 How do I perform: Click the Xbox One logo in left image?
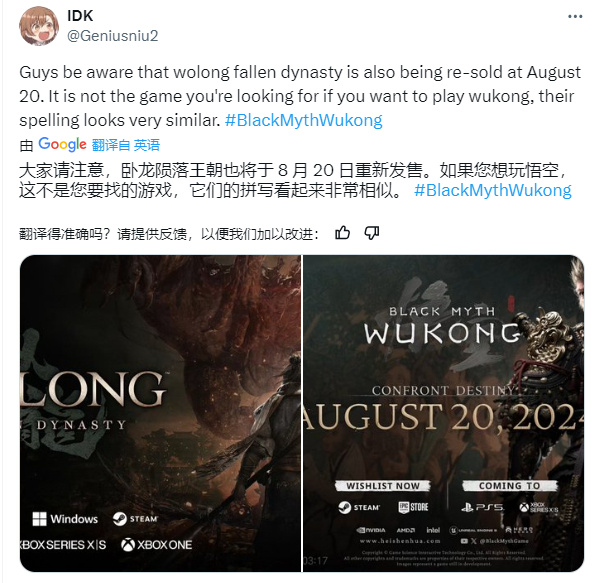(x=157, y=545)
